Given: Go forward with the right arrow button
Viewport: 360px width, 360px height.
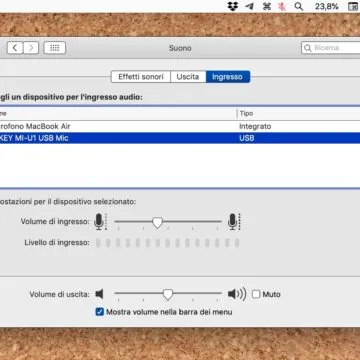Looking at the screenshot, I should tap(31, 48).
